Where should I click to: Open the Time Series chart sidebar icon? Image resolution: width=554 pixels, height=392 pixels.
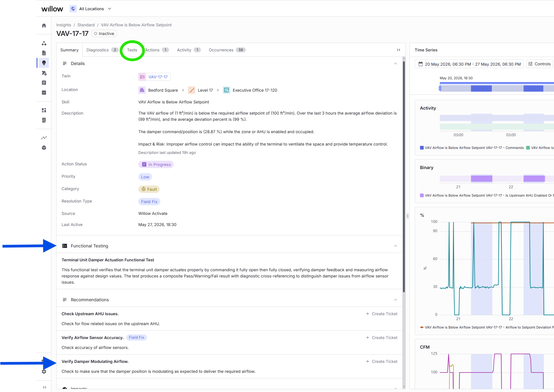pos(44,138)
